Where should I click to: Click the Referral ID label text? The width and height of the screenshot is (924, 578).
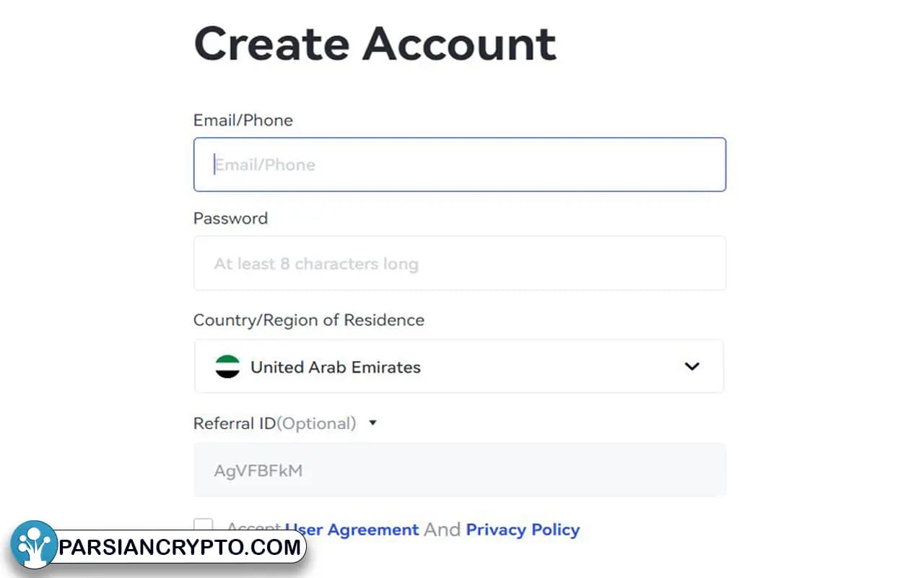click(x=232, y=423)
